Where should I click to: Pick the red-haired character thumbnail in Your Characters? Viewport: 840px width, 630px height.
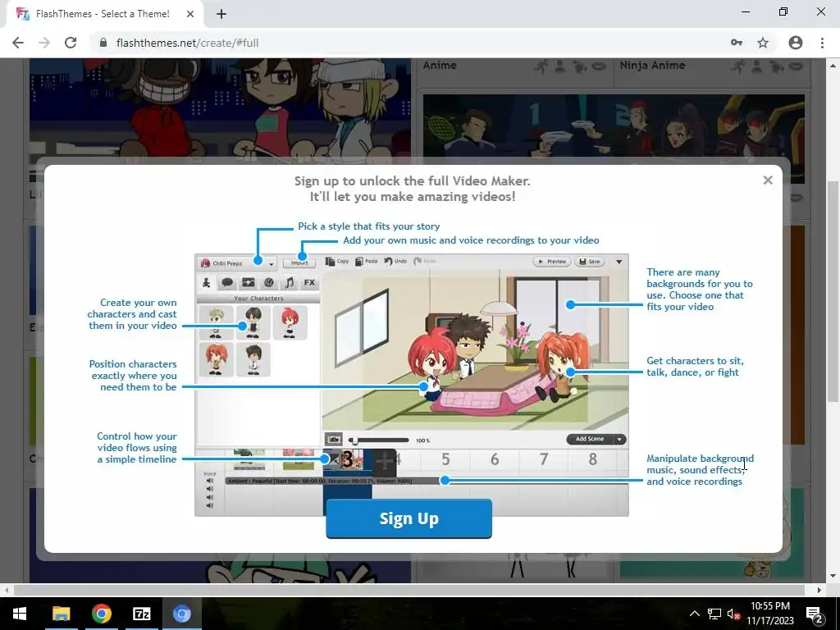[290, 322]
